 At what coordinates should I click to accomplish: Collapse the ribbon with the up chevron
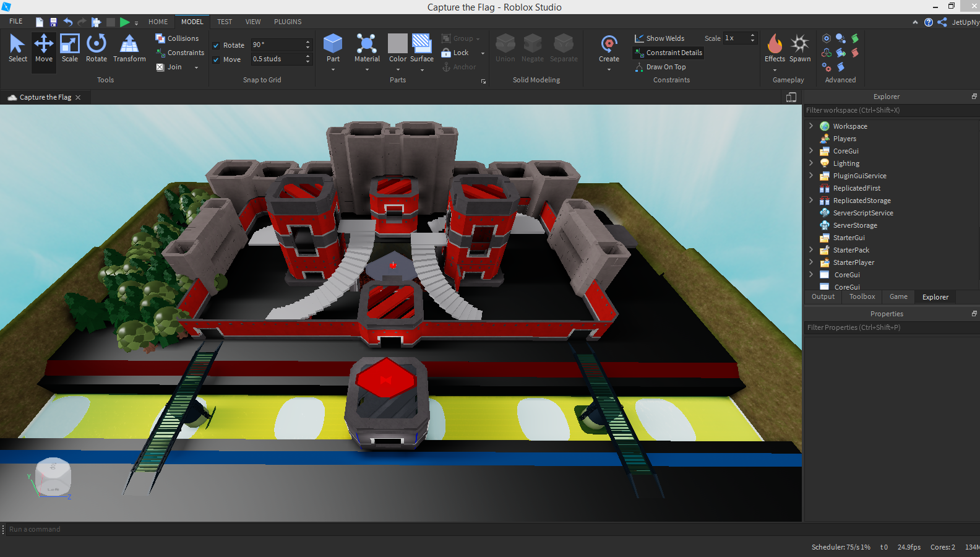pyautogui.click(x=915, y=22)
